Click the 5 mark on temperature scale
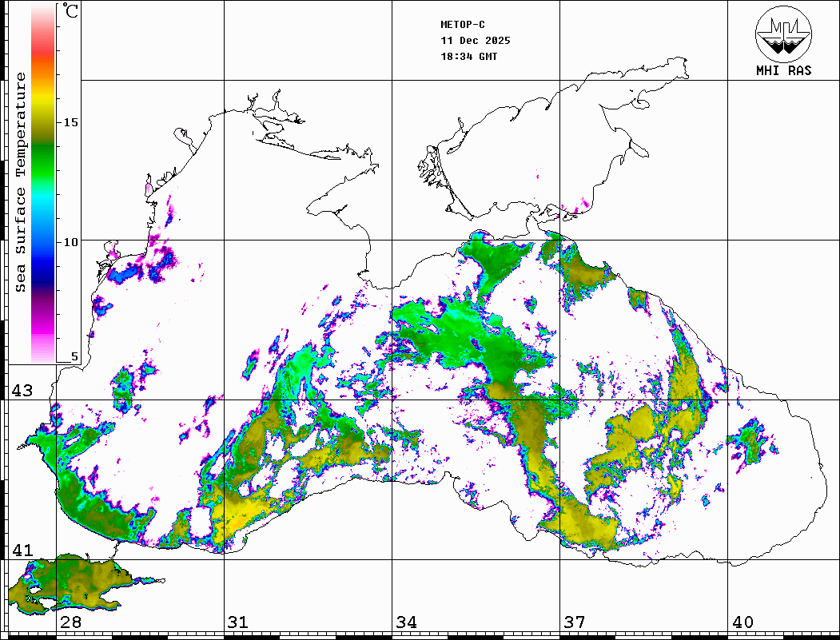Image resolution: width=840 pixels, height=640 pixels. [x=75, y=357]
